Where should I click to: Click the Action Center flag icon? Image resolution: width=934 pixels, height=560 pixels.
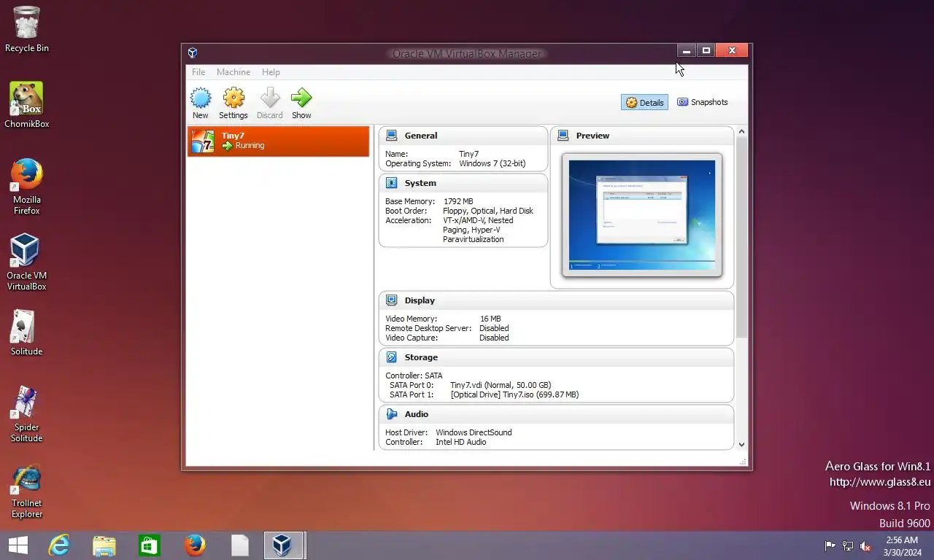tap(830, 545)
